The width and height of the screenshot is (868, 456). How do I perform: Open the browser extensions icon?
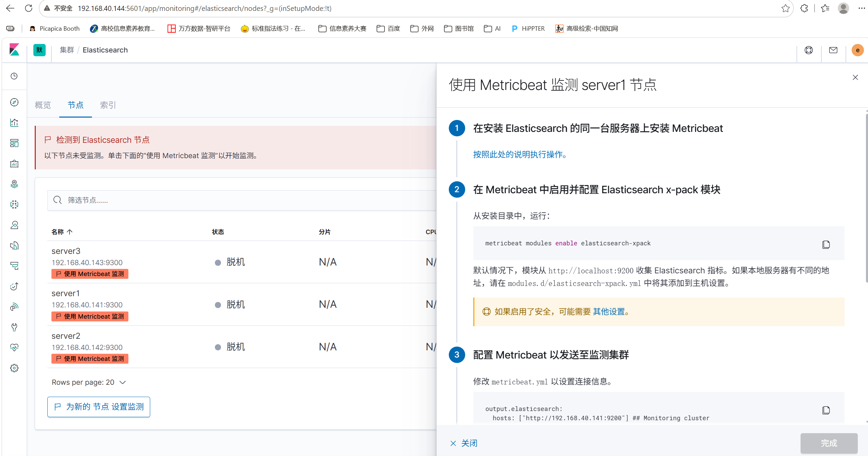click(x=804, y=8)
